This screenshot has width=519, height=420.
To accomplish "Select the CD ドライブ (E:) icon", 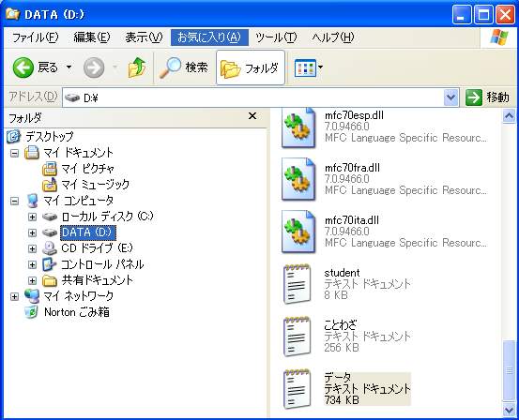I will (x=50, y=248).
